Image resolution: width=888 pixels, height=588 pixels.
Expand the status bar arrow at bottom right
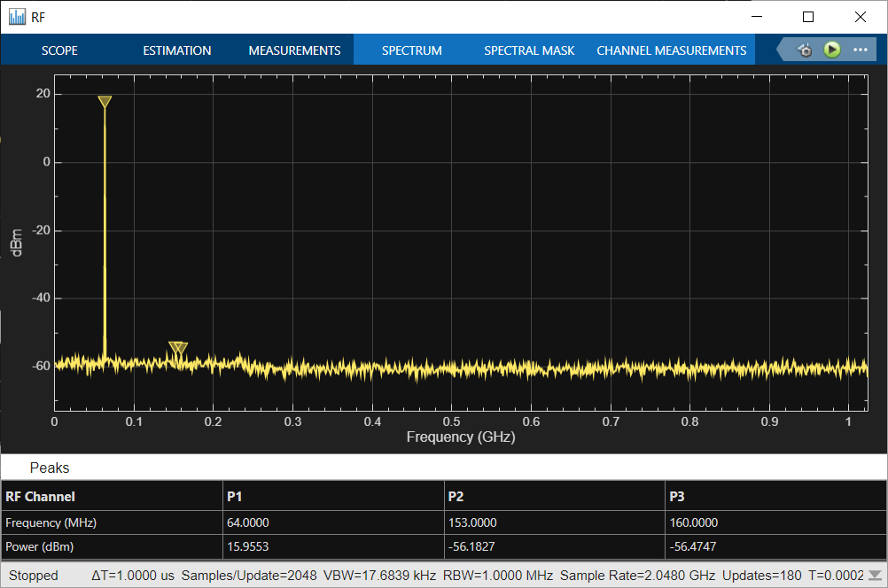pyautogui.click(x=875, y=575)
